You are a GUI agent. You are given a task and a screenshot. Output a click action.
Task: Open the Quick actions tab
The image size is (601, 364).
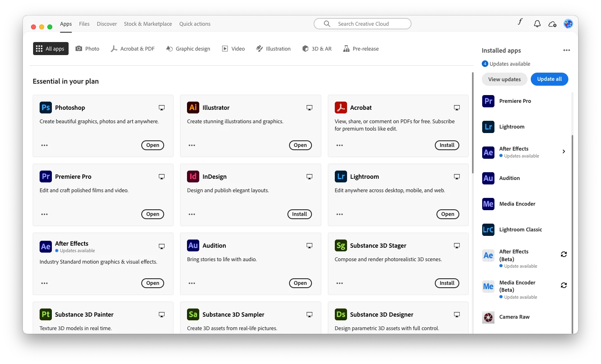195,24
